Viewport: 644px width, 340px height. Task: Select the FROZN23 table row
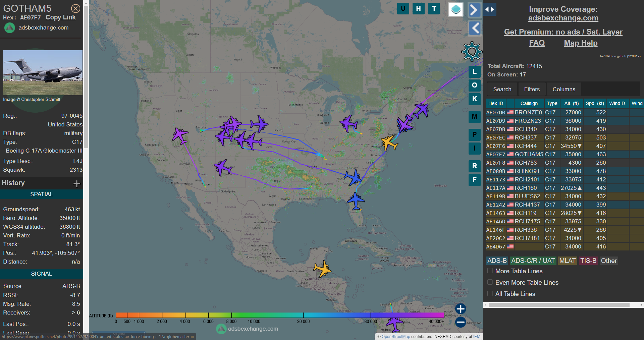click(565, 121)
